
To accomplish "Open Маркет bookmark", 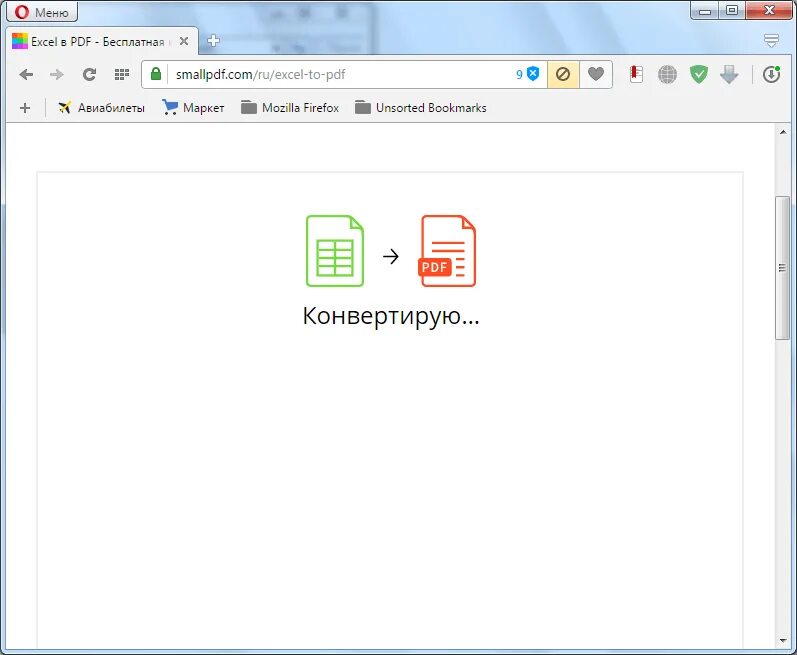I will coord(193,108).
